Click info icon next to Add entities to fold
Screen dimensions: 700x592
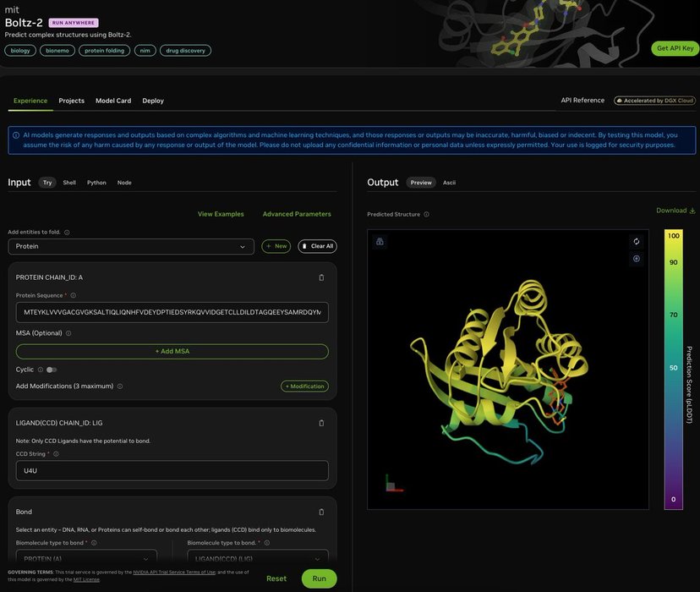tap(67, 233)
